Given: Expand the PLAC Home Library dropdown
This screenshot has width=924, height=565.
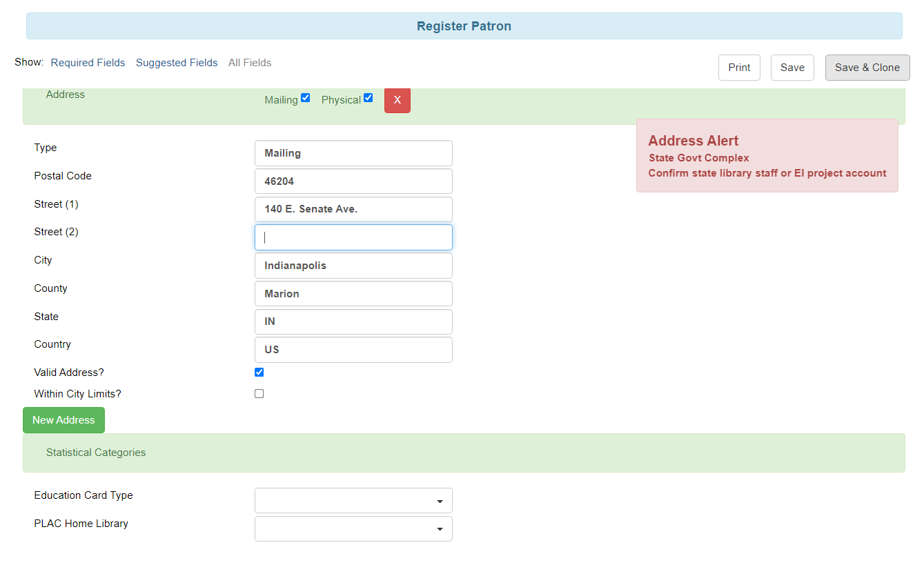Looking at the screenshot, I should [353, 529].
